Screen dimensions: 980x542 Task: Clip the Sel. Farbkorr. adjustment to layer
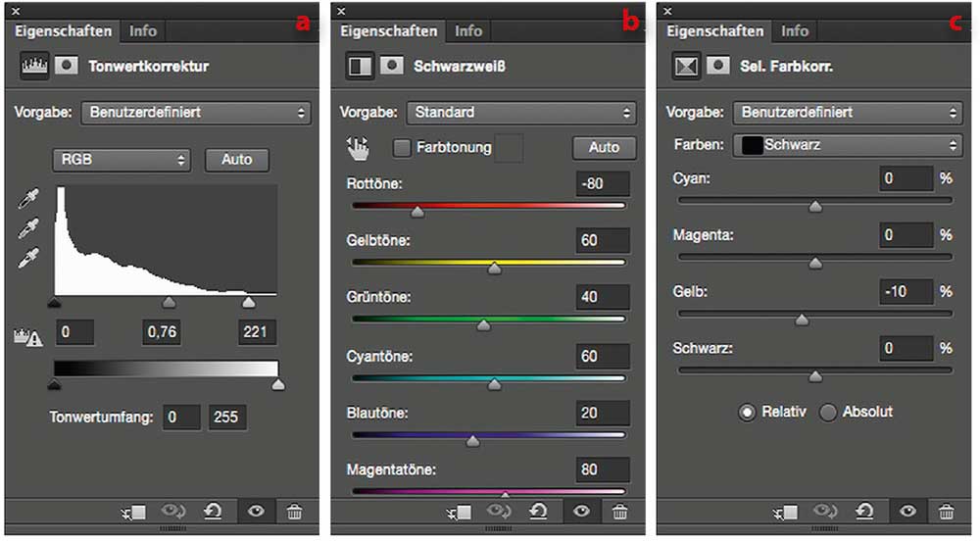tap(786, 512)
